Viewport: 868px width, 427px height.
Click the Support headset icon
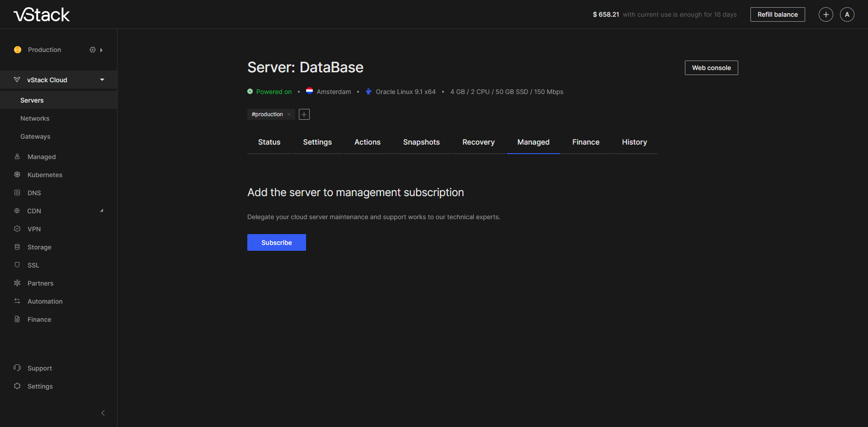17,368
